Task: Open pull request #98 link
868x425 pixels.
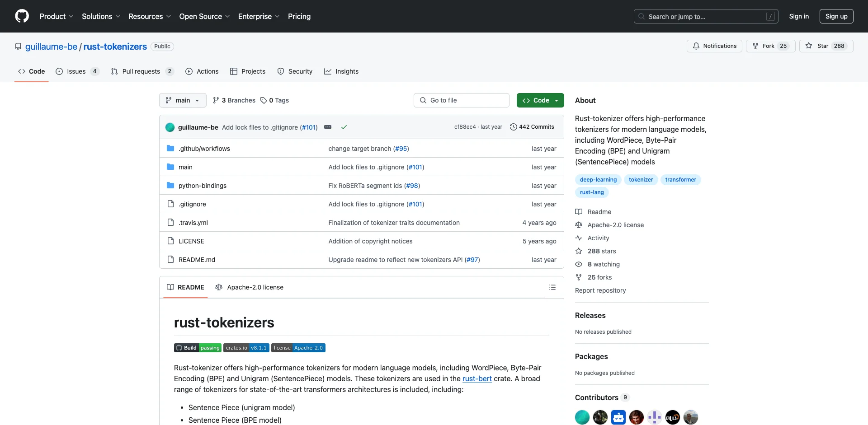Action: [412, 186]
